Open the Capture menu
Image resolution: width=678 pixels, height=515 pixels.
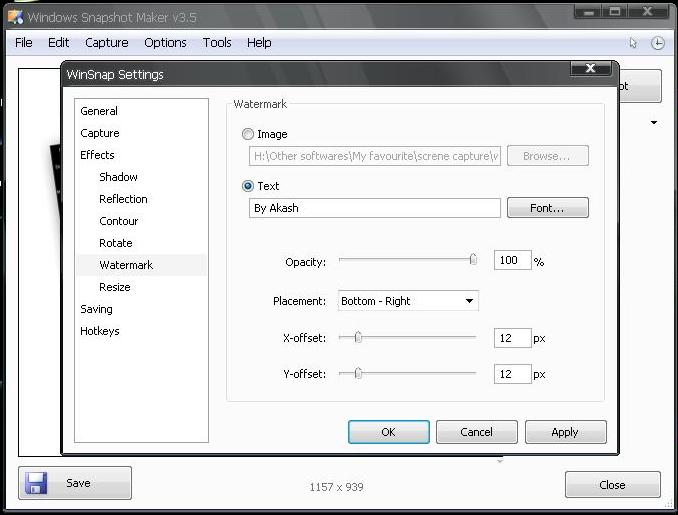pos(107,43)
